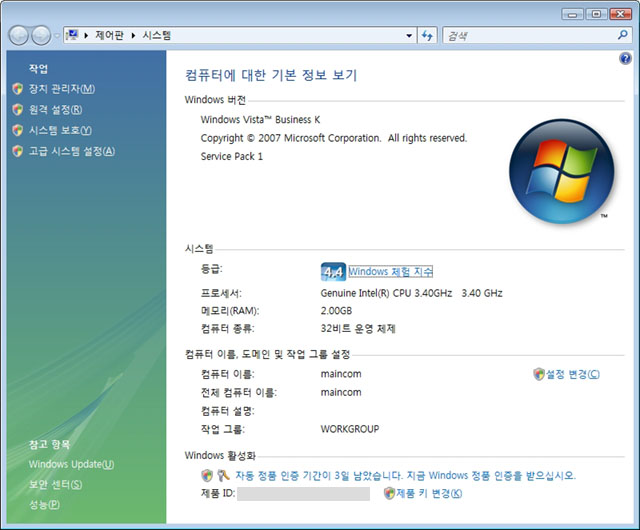The image size is (640, 530).
Task: Open the address bar history dropdown
Action: click(409, 36)
